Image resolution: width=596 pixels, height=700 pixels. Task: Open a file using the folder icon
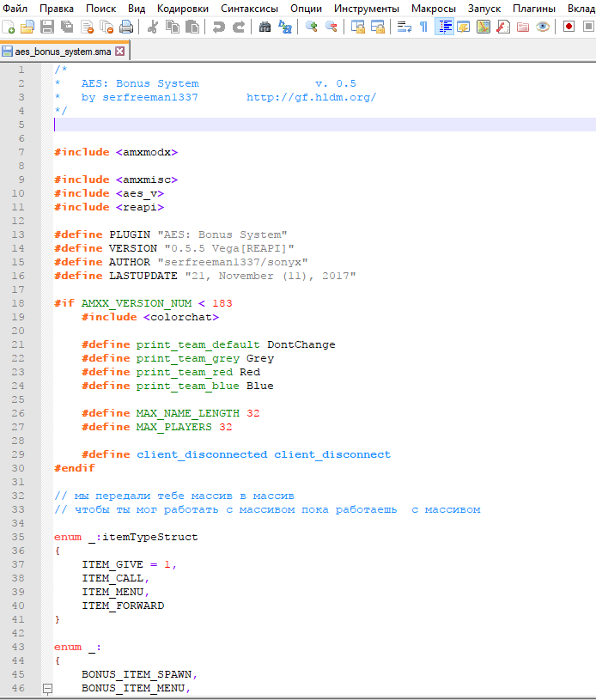click(27, 27)
